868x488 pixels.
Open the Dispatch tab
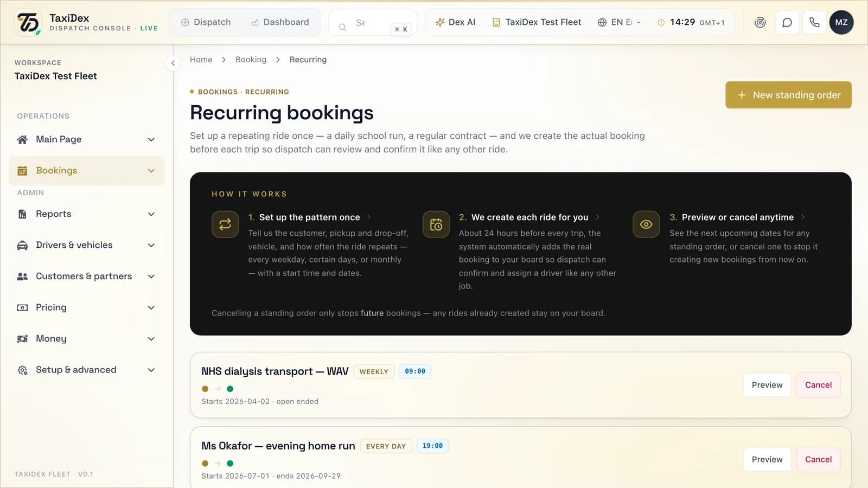206,22
